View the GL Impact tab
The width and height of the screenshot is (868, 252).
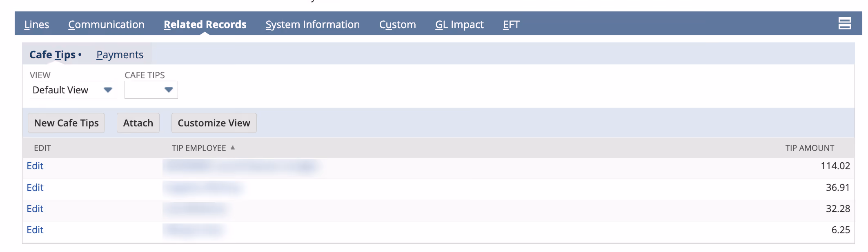(459, 24)
